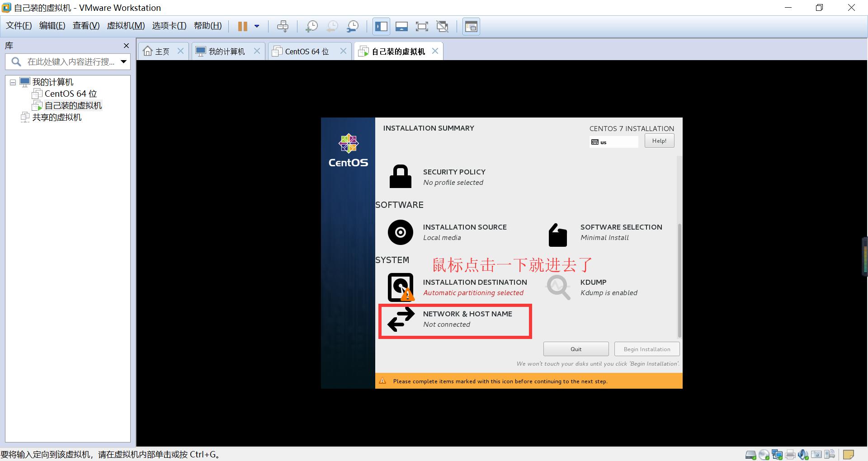This screenshot has width=868, height=461.
Task: Toggle the thumbnail bar view
Action: (x=401, y=26)
